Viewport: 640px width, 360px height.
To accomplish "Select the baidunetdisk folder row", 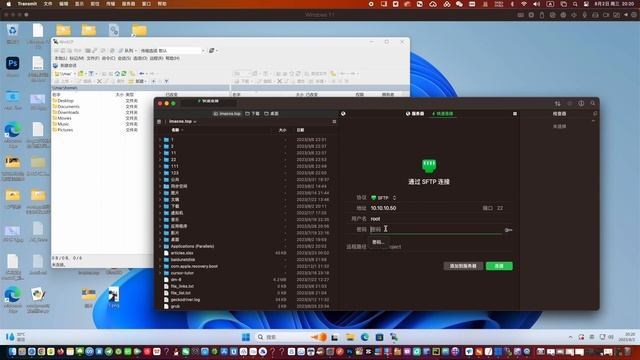I will pos(246,260).
